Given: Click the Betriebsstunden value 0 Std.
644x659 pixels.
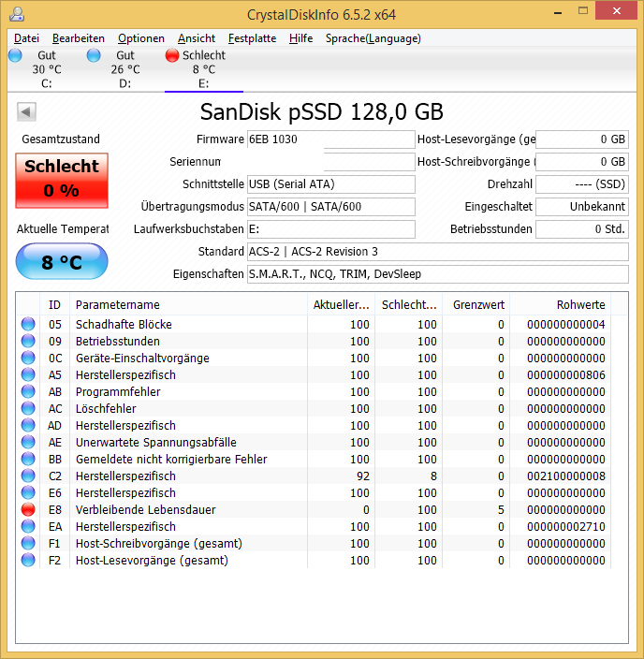Looking at the screenshot, I should tap(582, 229).
